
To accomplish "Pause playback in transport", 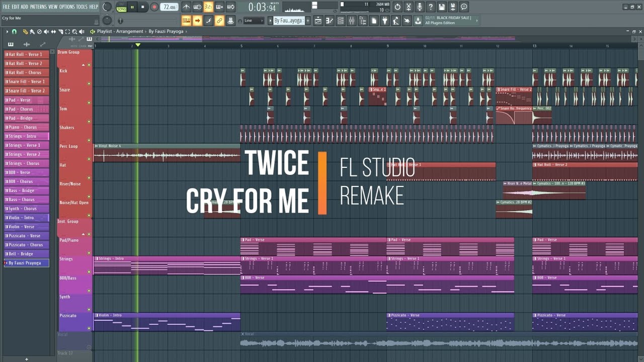I will (132, 7).
